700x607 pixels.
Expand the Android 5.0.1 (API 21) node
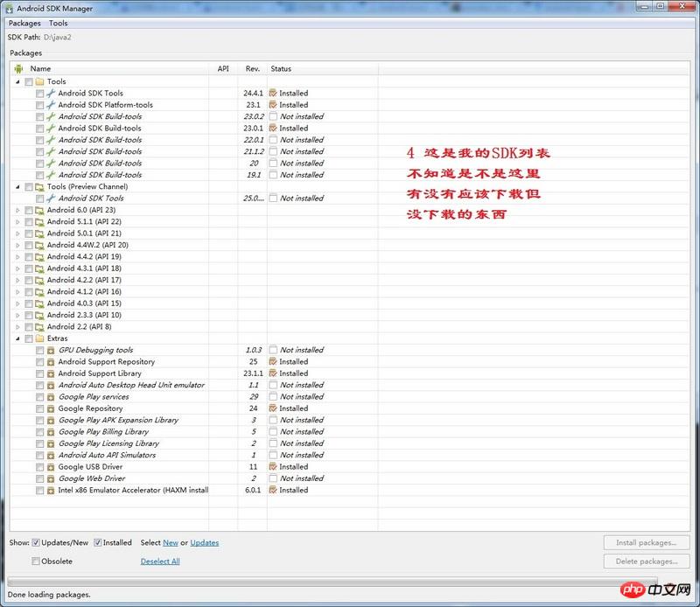click(x=17, y=234)
